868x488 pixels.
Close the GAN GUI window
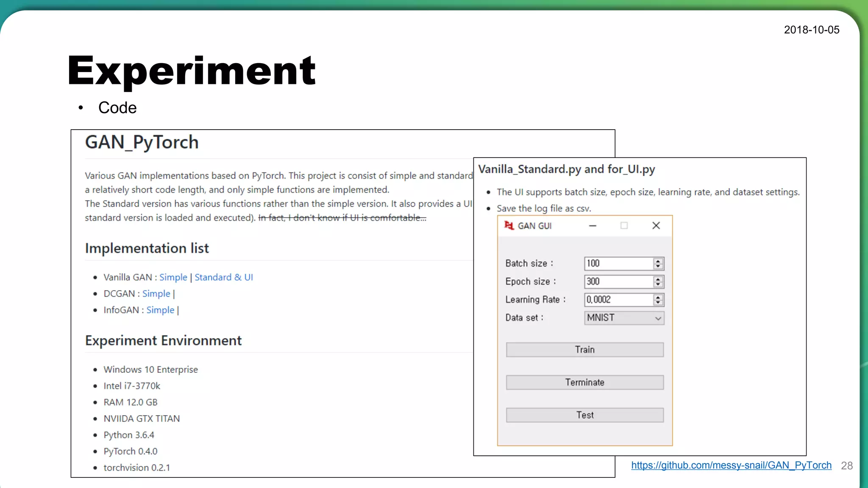coord(656,226)
